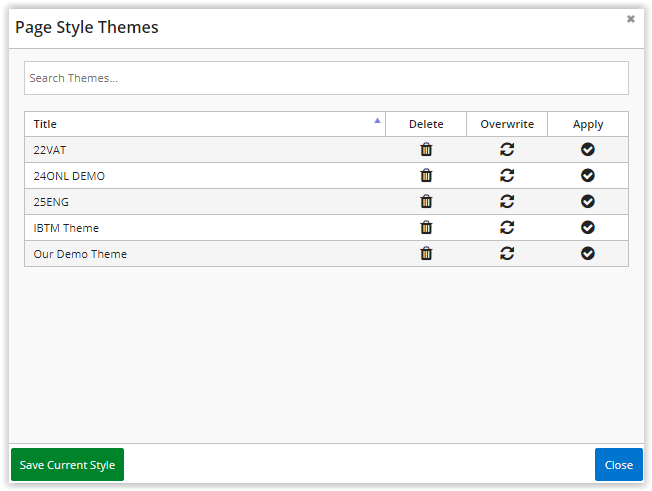Apply the 25ENG theme checkmark
652x491 pixels.
pos(588,201)
